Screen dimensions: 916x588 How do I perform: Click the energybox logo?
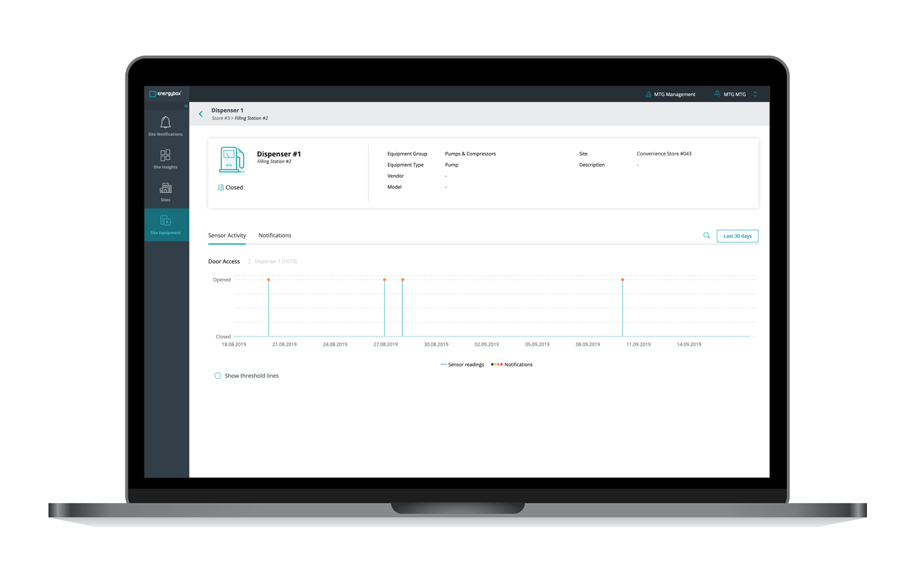[x=167, y=93]
